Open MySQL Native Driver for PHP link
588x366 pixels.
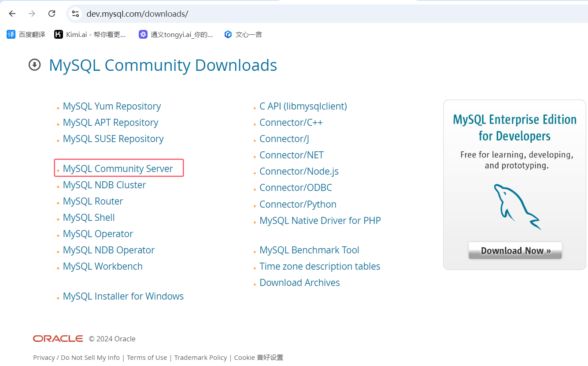[x=320, y=220]
